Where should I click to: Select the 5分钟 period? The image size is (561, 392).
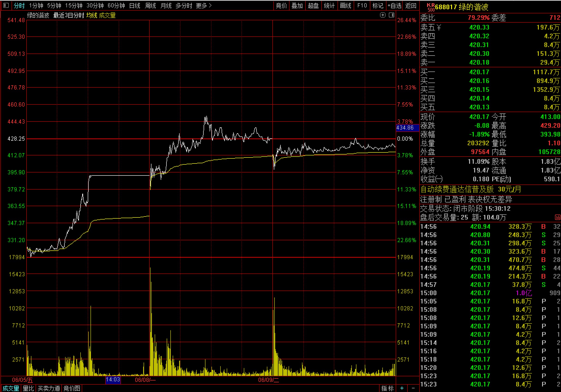(54, 6)
